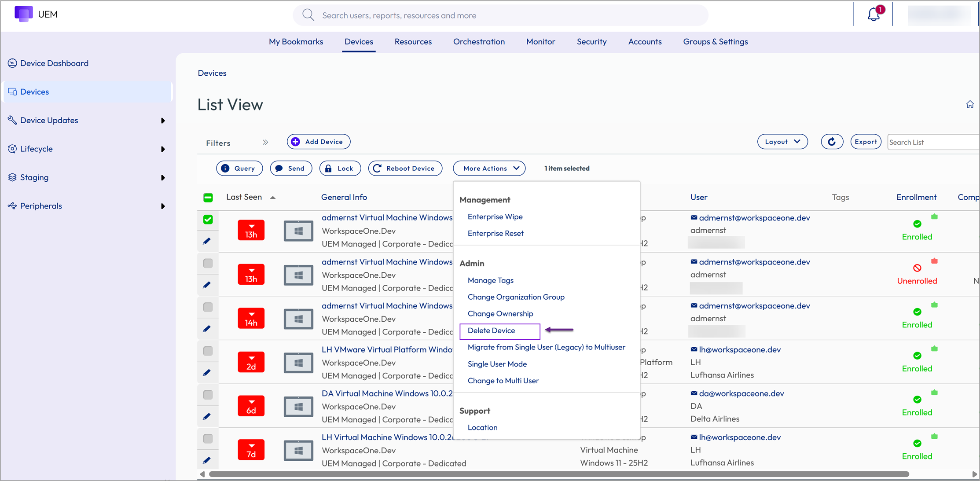
Task: Click the search magnifier icon
Action: coord(308,15)
